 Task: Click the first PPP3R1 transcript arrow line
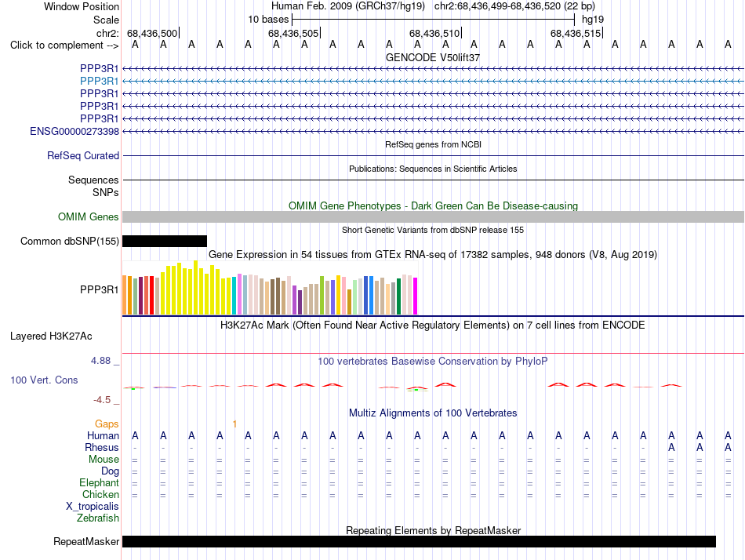click(433, 69)
